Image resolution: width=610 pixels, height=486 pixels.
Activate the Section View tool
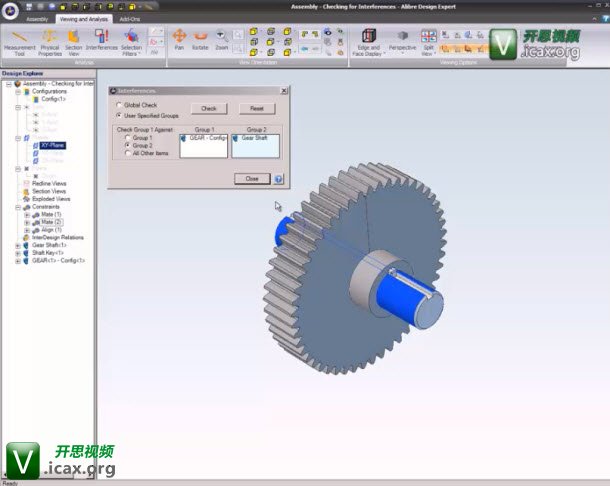74,43
